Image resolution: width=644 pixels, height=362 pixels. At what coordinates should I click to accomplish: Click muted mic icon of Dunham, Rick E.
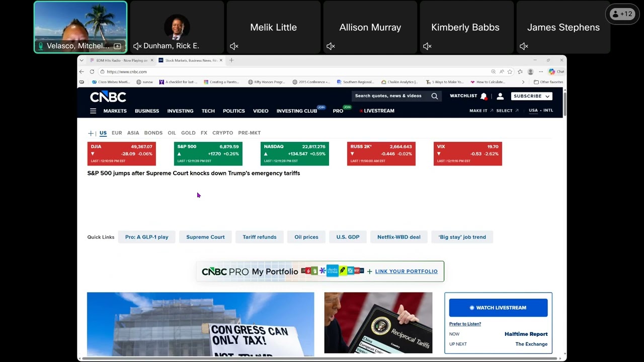pos(137,46)
